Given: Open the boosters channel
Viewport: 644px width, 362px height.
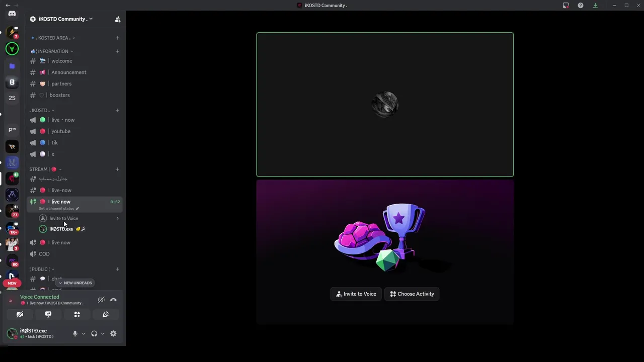Looking at the screenshot, I should [75, 95].
